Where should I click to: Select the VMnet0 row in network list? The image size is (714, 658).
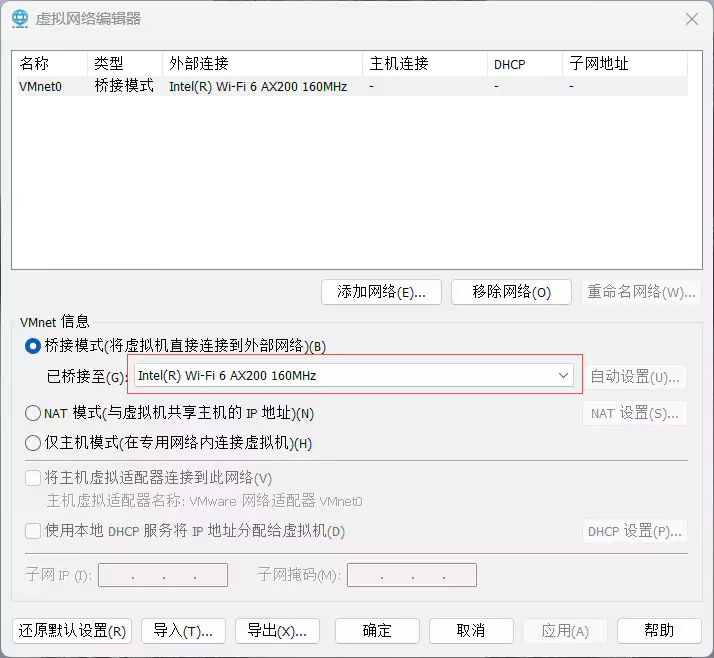point(352,86)
